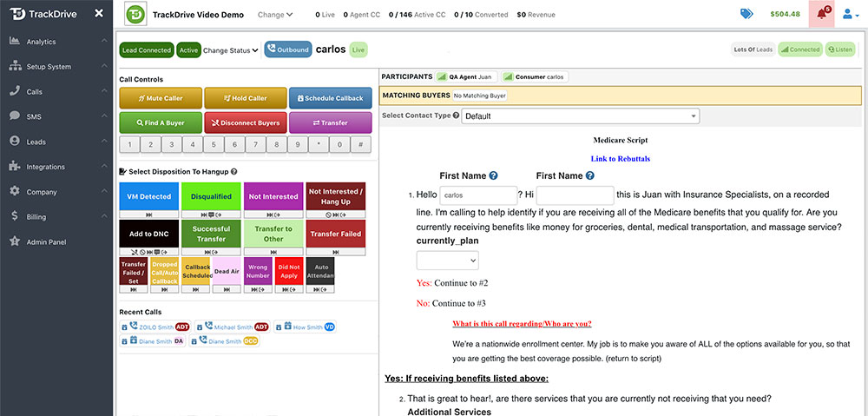Select the Wrong Number disposition

(258, 272)
